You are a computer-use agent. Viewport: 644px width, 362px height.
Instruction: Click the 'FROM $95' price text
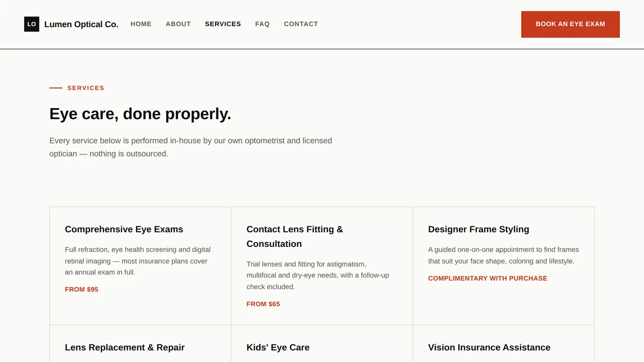[82, 290]
